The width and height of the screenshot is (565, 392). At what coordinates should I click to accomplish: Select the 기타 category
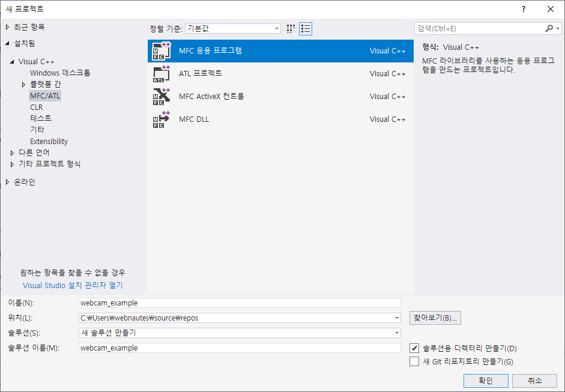click(37, 130)
